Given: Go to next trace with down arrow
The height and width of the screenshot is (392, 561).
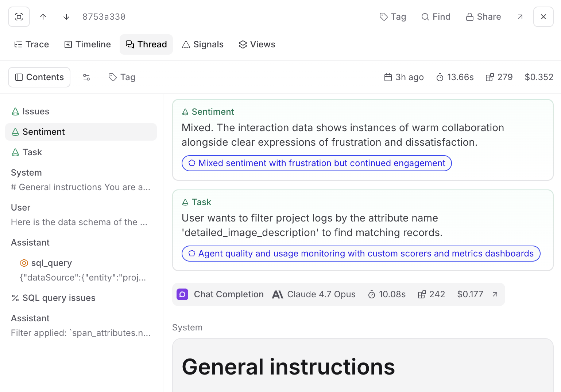Looking at the screenshot, I should click(x=66, y=17).
